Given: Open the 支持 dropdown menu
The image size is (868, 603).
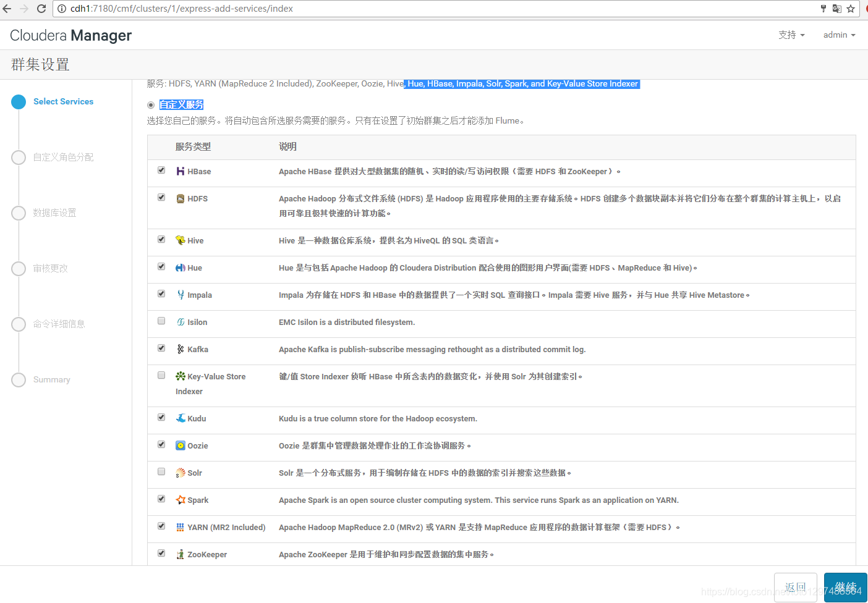Looking at the screenshot, I should [x=791, y=35].
